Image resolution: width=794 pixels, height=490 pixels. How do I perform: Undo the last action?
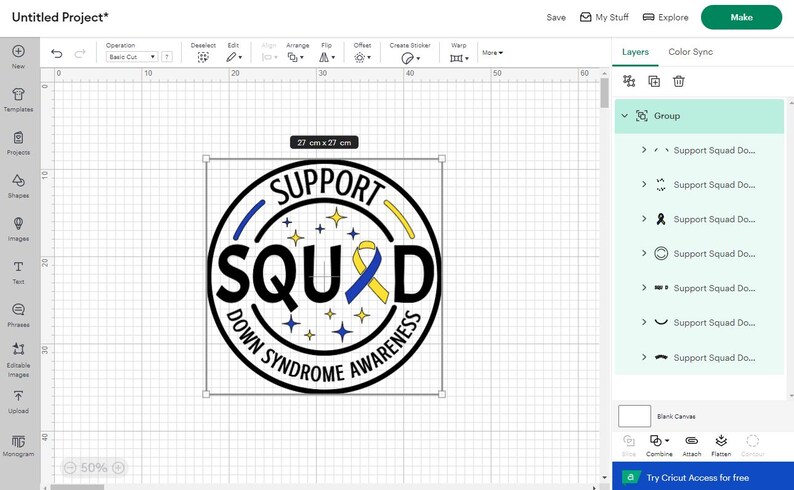click(x=57, y=53)
